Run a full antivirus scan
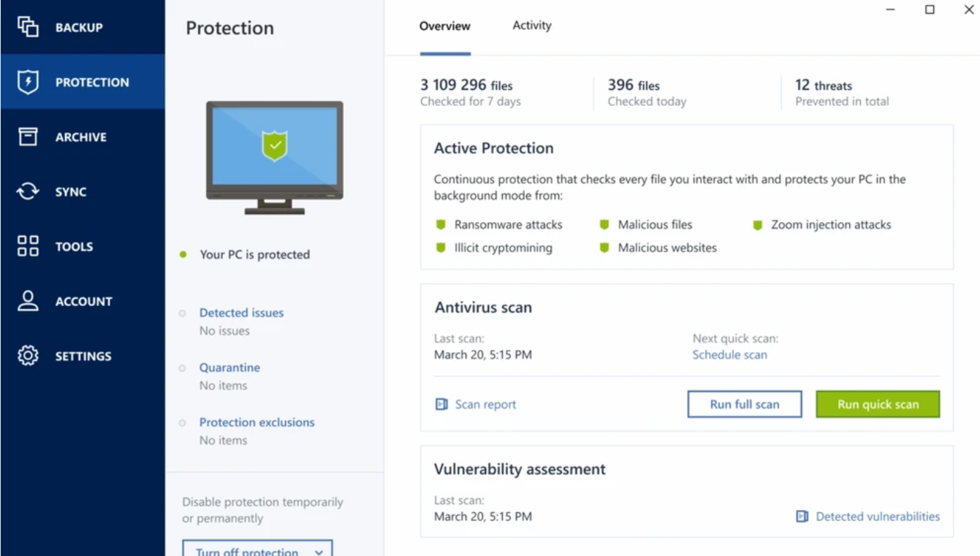 tap(744, 403)
